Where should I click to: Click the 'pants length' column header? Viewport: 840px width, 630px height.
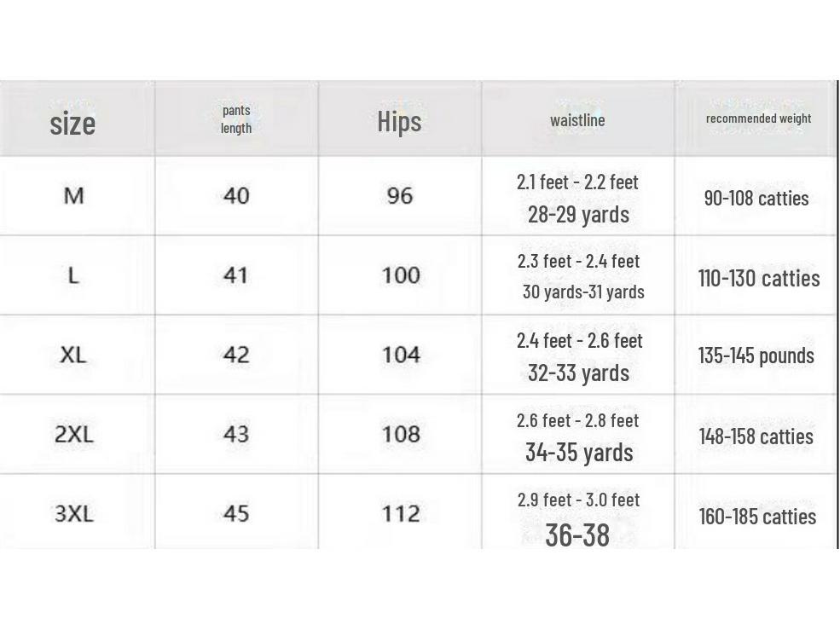tap(236, 119)
